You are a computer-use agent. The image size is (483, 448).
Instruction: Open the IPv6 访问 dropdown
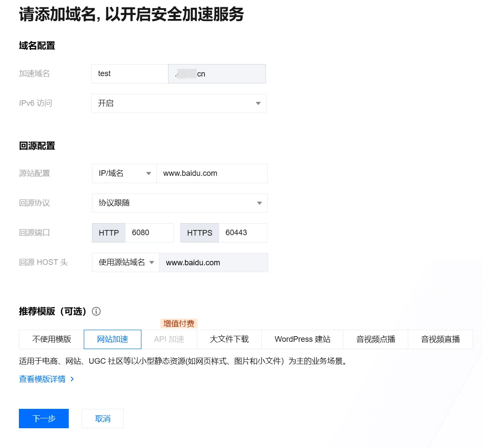pos(179,103)
